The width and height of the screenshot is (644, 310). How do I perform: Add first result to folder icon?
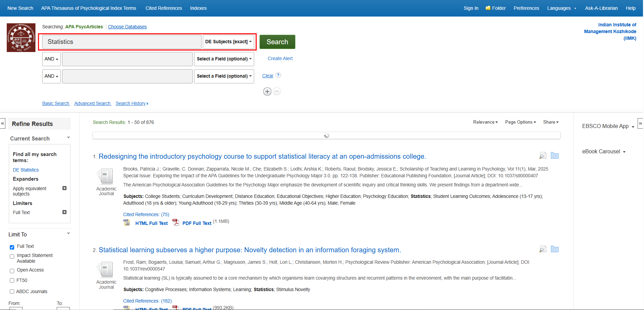(x=555, y=156)
